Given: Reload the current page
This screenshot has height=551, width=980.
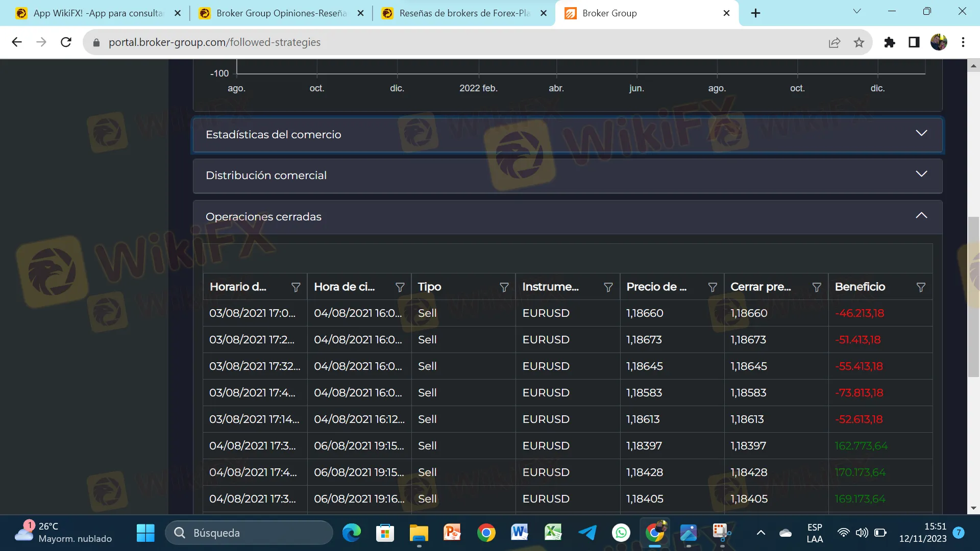Looking at the screenshot, I should click(66, 42).
